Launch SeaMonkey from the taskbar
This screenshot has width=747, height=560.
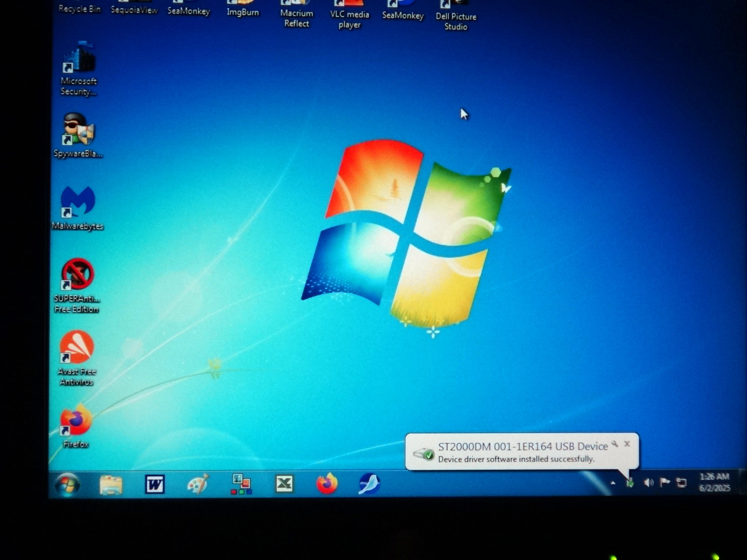click(369, 484)
